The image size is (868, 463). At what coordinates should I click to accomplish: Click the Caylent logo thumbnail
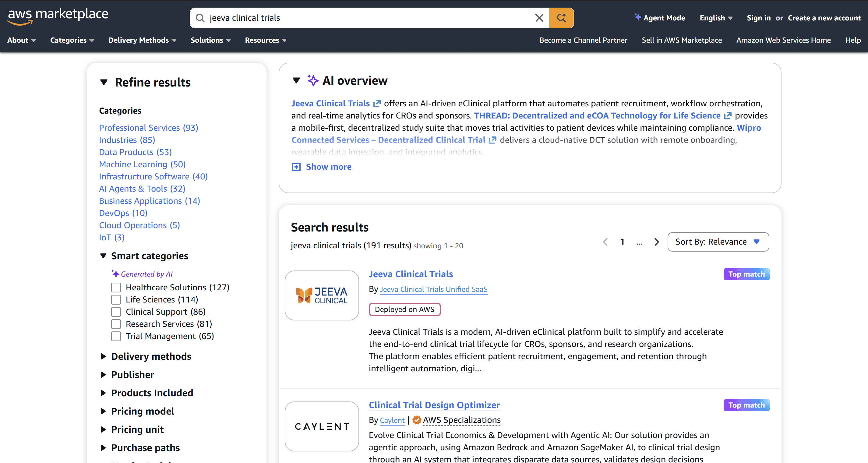(322, 426)
